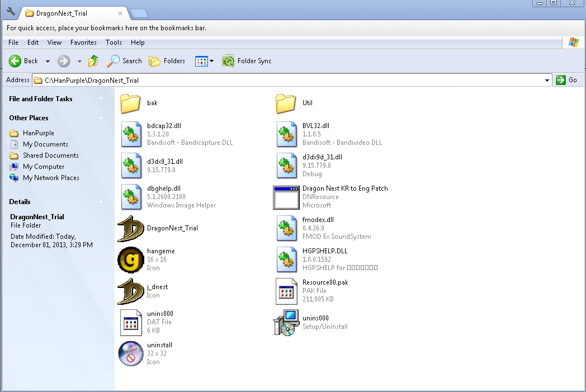Click 'Bandisoft - Bandivideo DLL' description
The width and height of the screenshot is (586, 392).
[342, 143]
